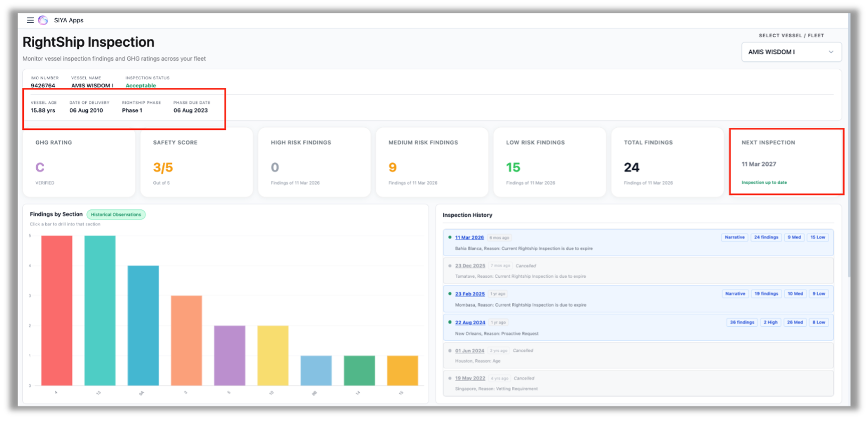Click the Tamatave reason line
The width and height of the screenshot is (868, 421).
pyautogui.click(x=520, y=276)
